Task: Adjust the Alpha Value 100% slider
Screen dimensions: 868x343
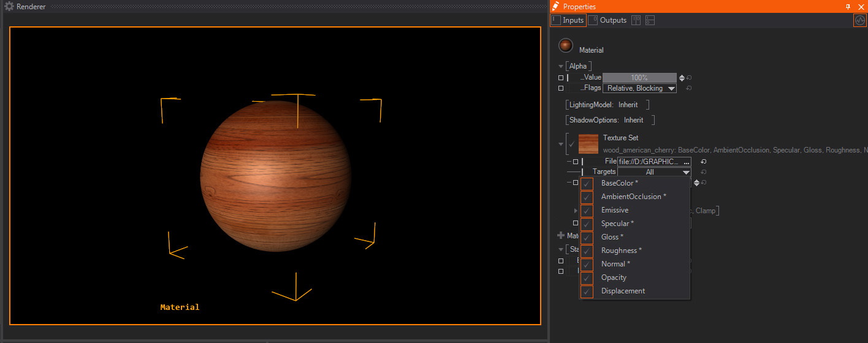Action: tap(639, 78)
